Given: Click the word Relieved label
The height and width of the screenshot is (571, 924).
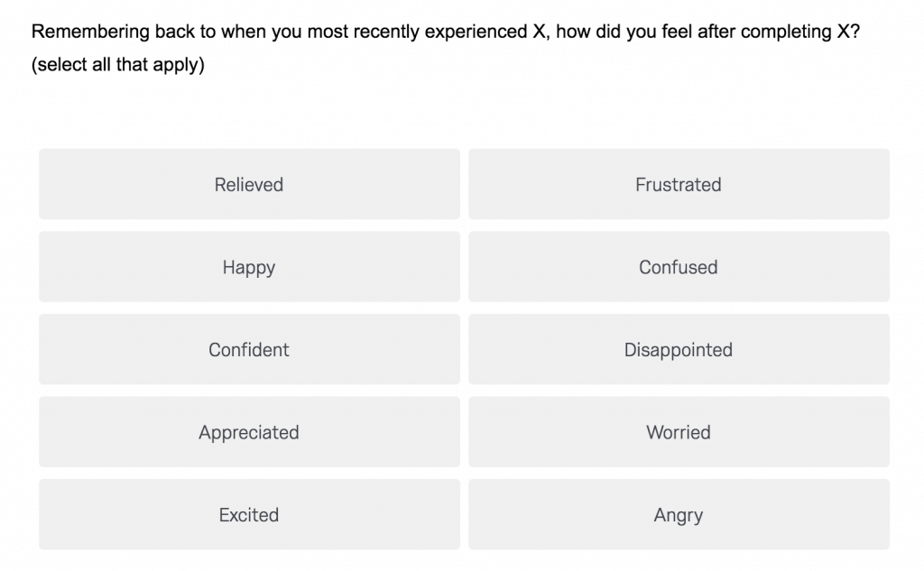Looking at the screenshot, I should pyautogui.click(x=249, y=184).
